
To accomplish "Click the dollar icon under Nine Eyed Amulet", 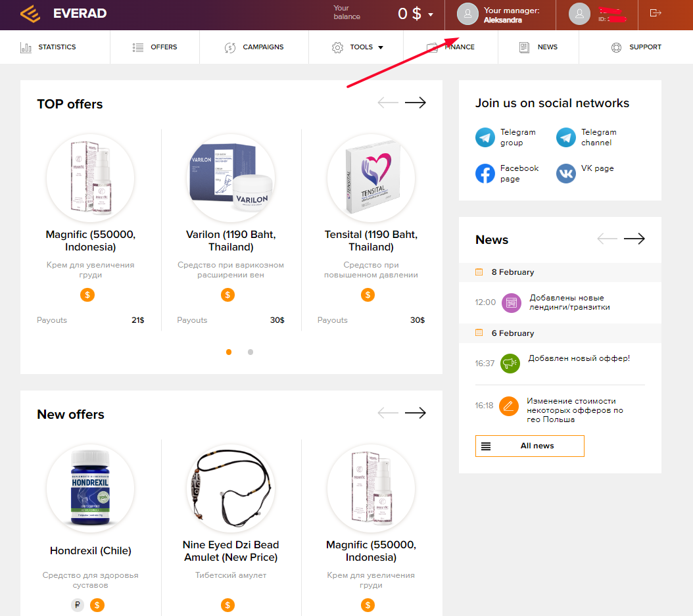I will [x=227, y=605].
